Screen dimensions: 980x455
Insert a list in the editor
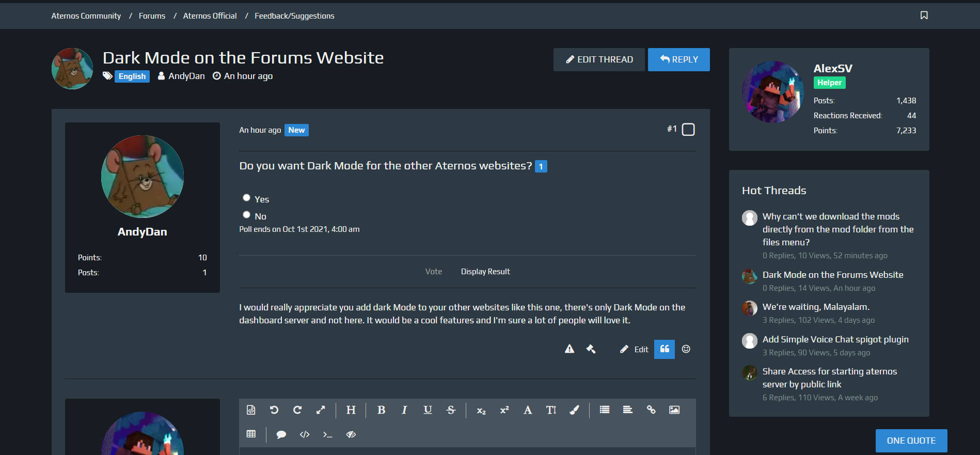(605, 410)
